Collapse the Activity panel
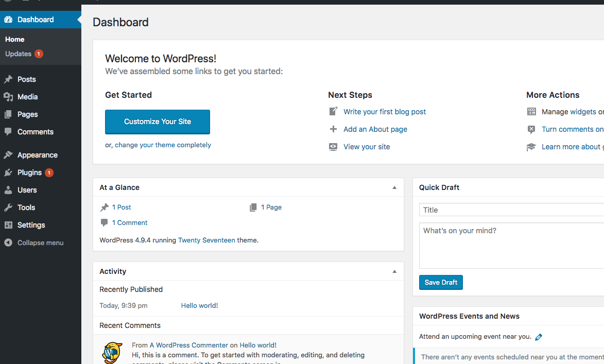Image resolution: width=604 pixels, height=364 pixels. click(x=394, y=271)
